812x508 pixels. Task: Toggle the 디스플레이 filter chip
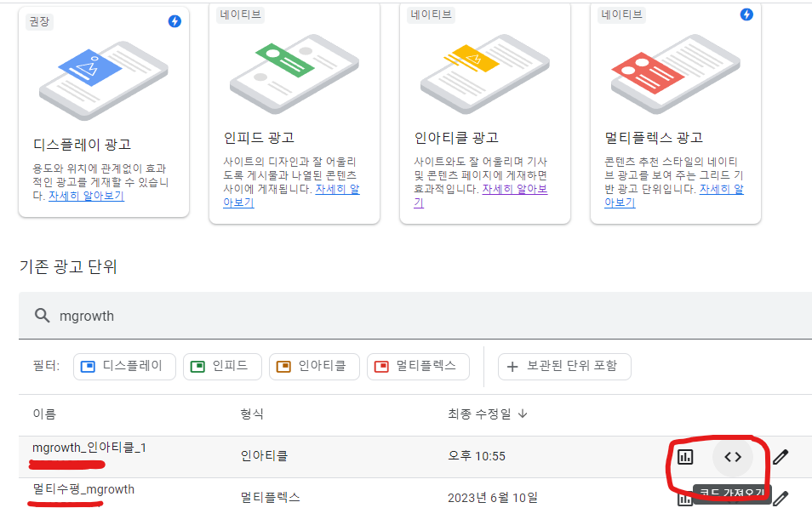(124, 366)
